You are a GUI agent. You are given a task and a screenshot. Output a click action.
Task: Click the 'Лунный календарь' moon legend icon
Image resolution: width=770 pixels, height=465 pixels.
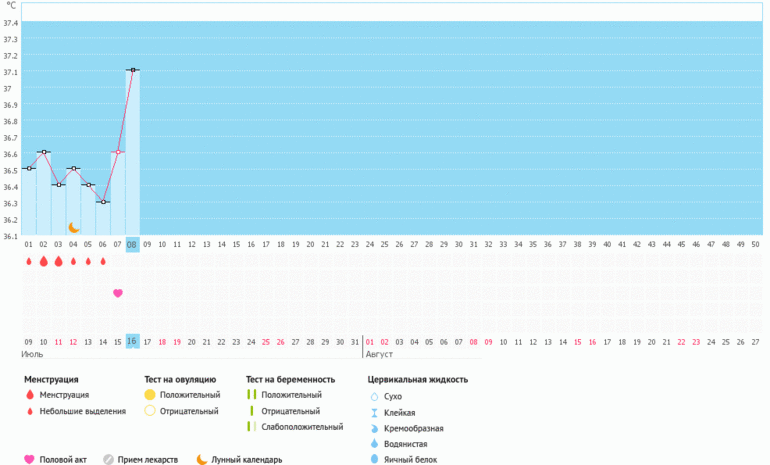tap(202, 460)
